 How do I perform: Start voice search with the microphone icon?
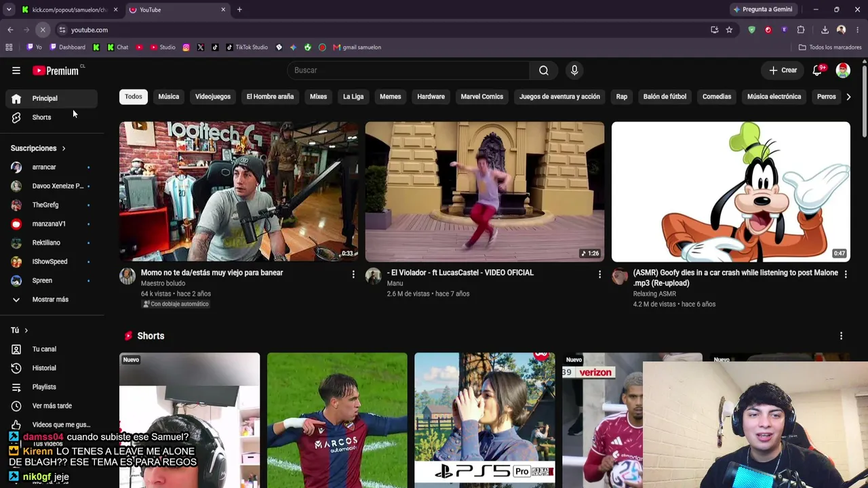[x=574, y=70]
